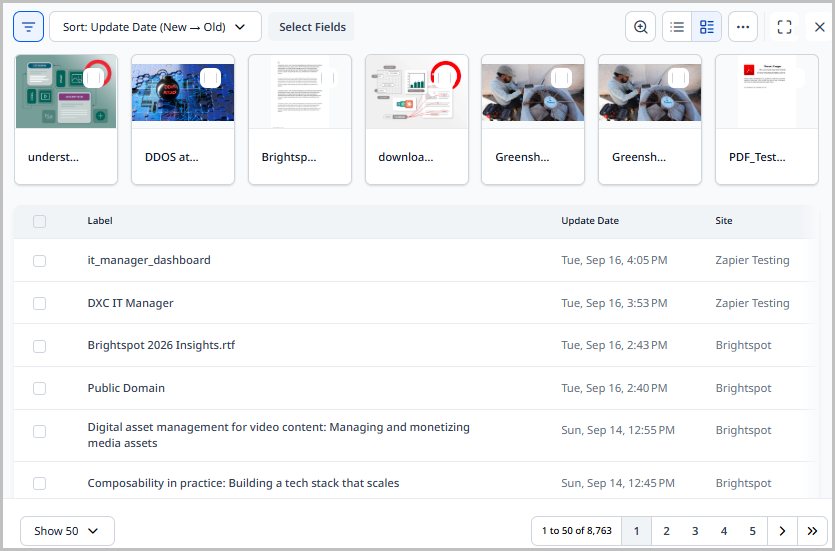Viewport: 835px width, 551px height.
Task: Open Brightspot 2026 Insights.rtf item
Action: pos(161,345)
